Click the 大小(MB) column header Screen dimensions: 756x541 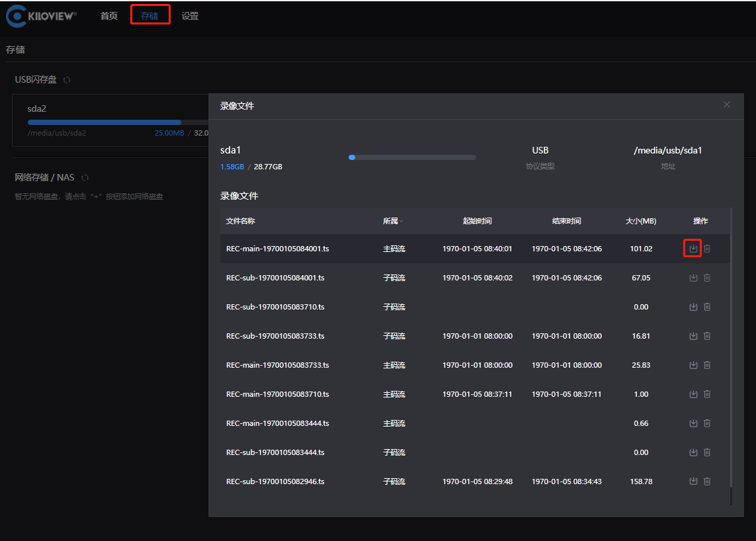[x=641, y=221]
